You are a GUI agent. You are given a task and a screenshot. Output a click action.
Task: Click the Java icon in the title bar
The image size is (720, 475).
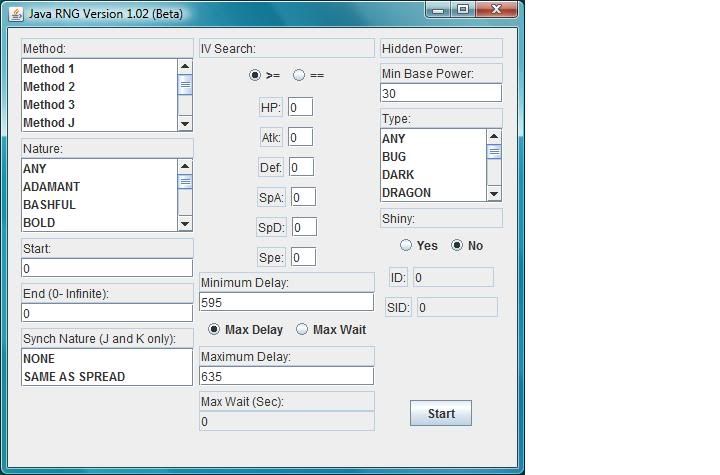[x=16, y=14]
